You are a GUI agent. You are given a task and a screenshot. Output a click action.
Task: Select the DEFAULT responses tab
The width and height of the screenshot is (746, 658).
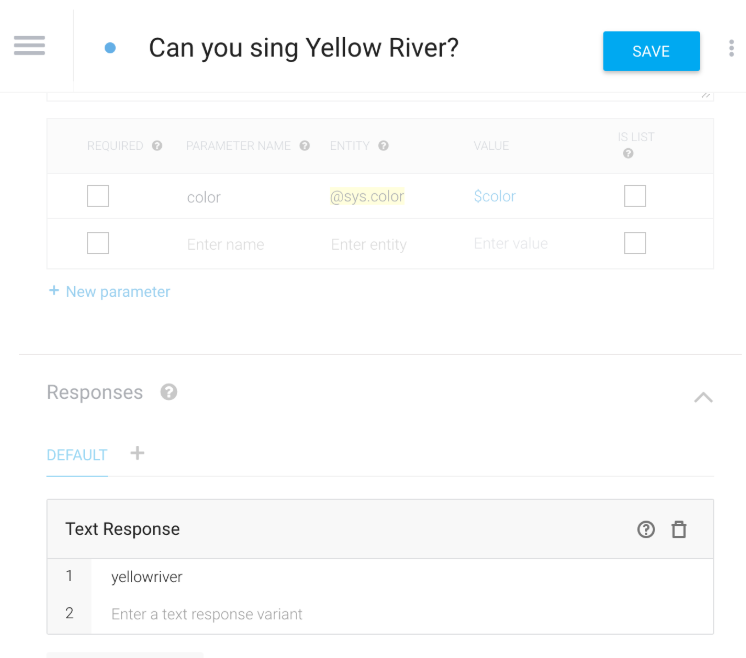(77, 455)
